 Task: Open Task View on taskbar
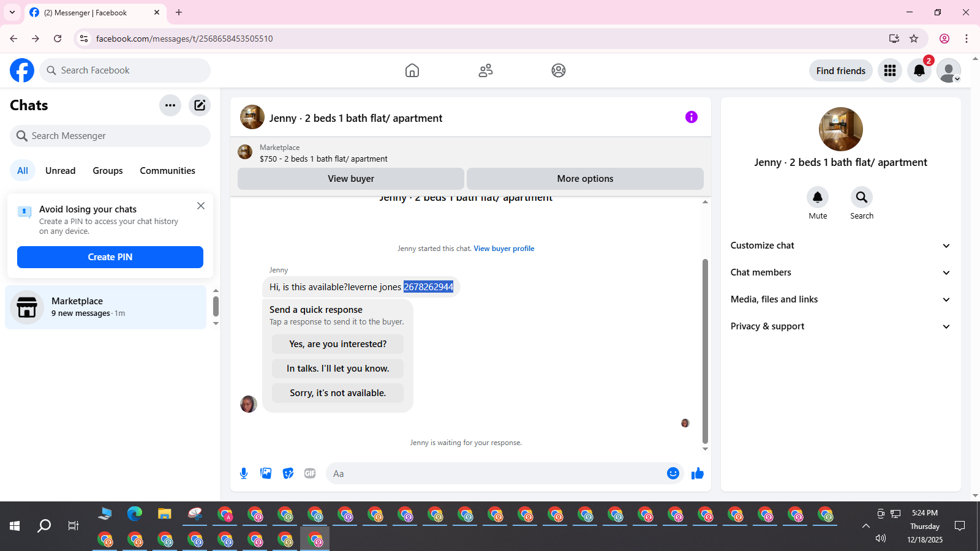coord(73,526)
